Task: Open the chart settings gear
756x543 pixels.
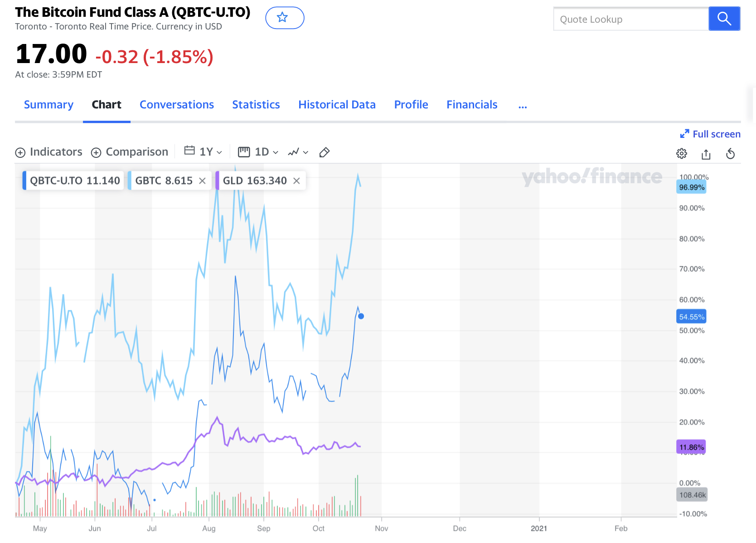Action: (x=681, y=154)
